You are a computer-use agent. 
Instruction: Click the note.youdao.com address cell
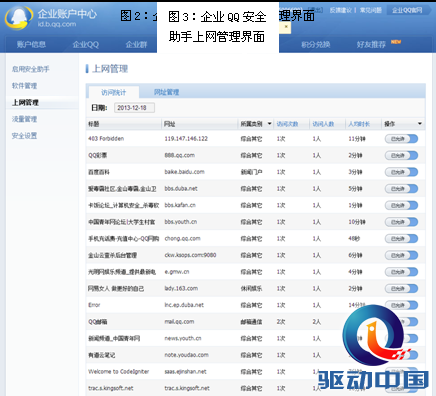pyautogui.click(x=186, y=355)
